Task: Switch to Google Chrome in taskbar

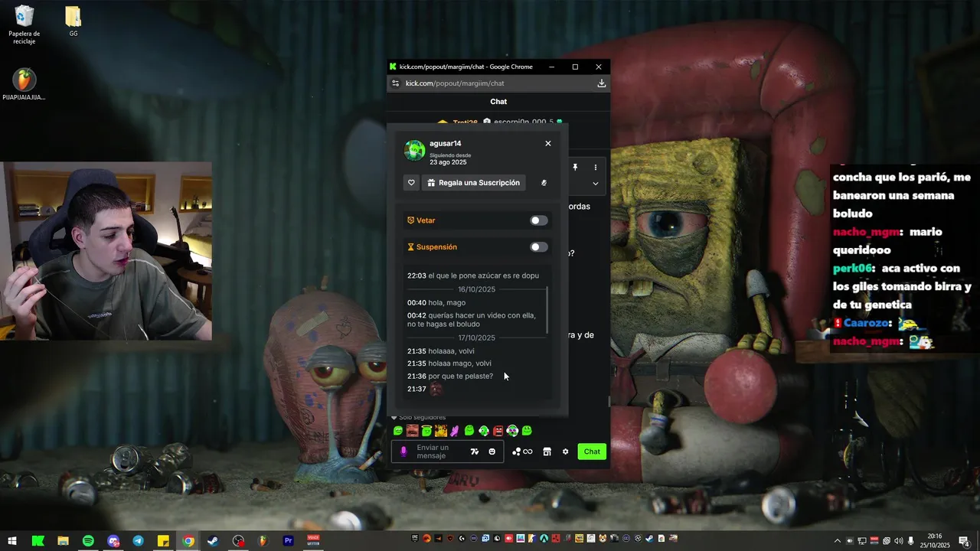Action: [188, 540]
